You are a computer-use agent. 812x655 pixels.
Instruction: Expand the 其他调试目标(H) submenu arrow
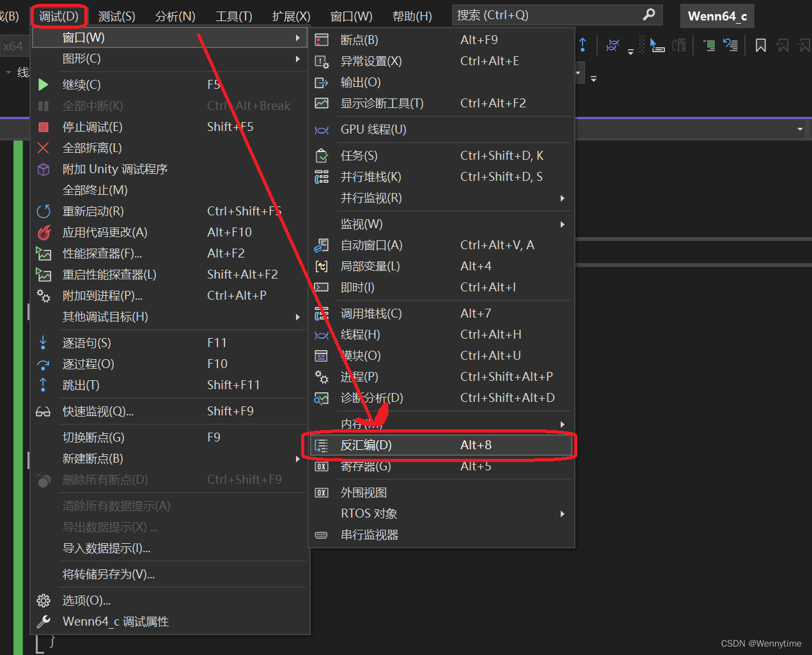298,317
